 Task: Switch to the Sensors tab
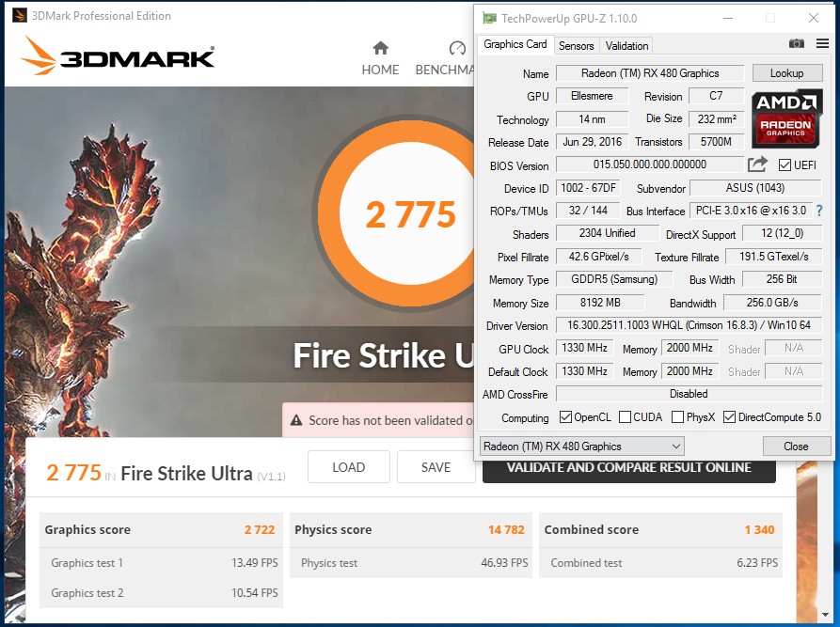[576, 46]
